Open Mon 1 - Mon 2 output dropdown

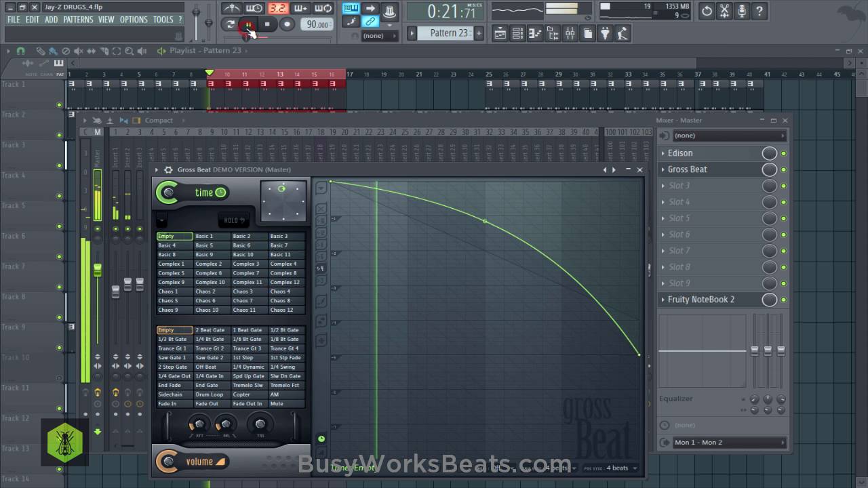[x=729, y=443]
